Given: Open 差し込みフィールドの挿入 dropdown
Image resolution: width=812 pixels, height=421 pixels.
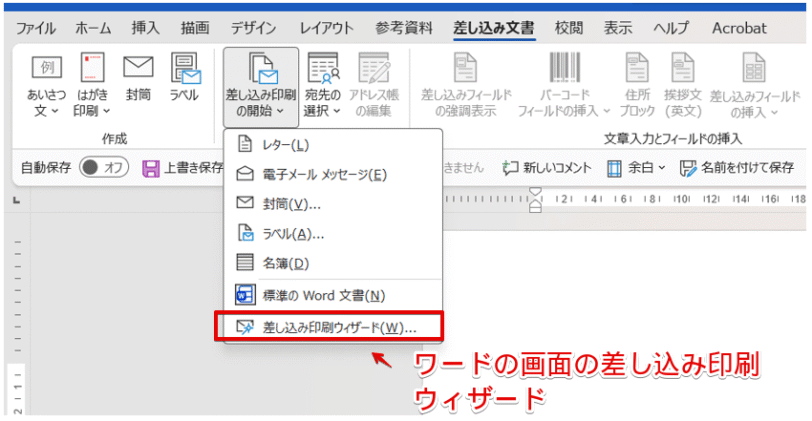Looking at the screenshot, I should [x=754, y=86].
